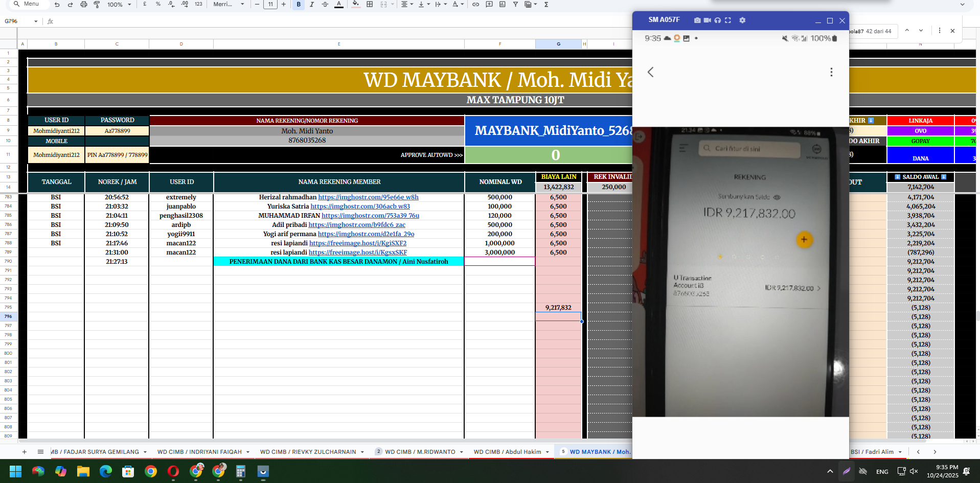Format cell as percent
The height and width of the screenshot is (483, 980).
point(158,4)
